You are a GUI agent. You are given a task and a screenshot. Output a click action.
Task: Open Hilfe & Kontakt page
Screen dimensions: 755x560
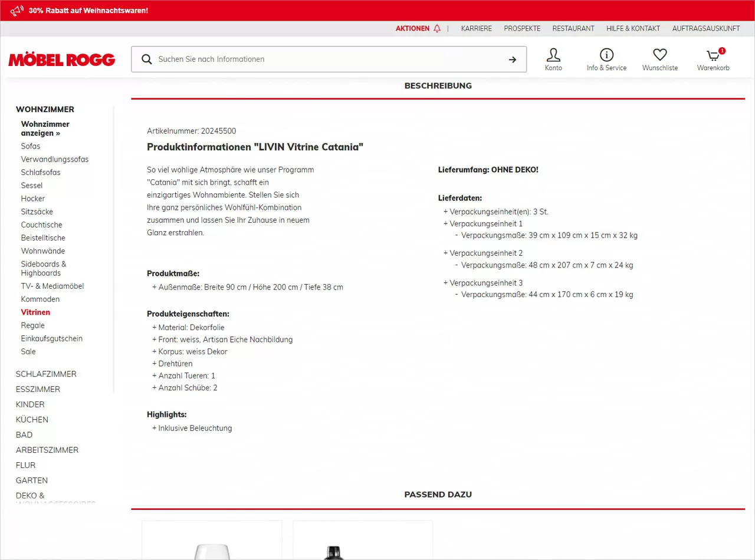[x=633, y=28]
